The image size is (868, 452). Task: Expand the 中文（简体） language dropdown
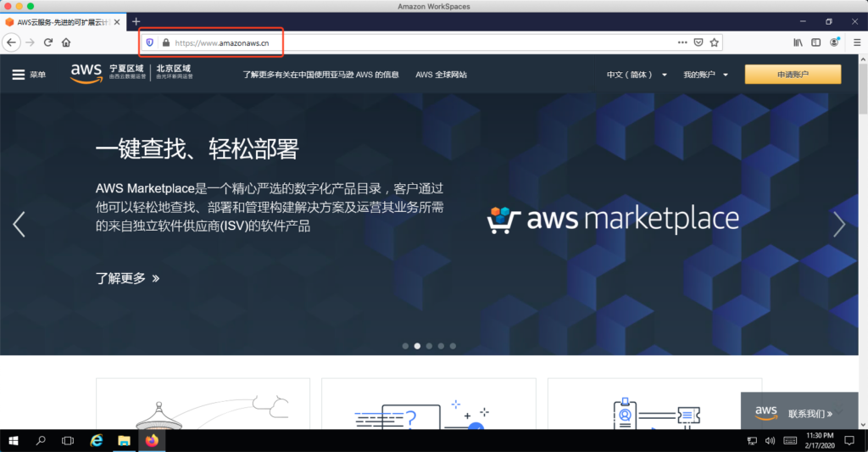click(637, 75)
